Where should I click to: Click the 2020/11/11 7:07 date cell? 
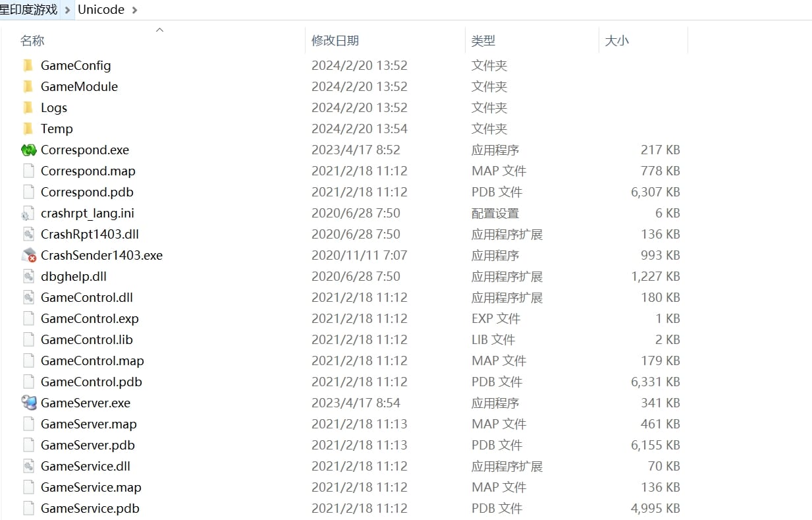360,255
